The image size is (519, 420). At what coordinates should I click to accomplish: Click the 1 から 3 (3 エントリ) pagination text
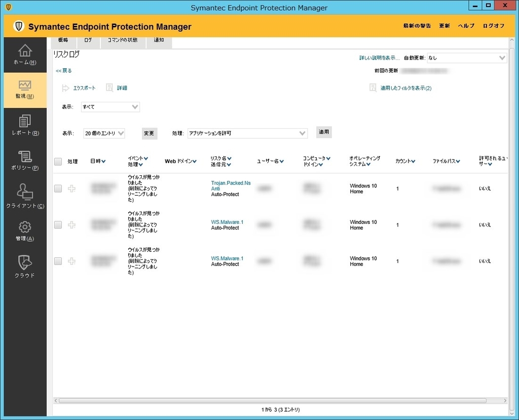[280, 410]
